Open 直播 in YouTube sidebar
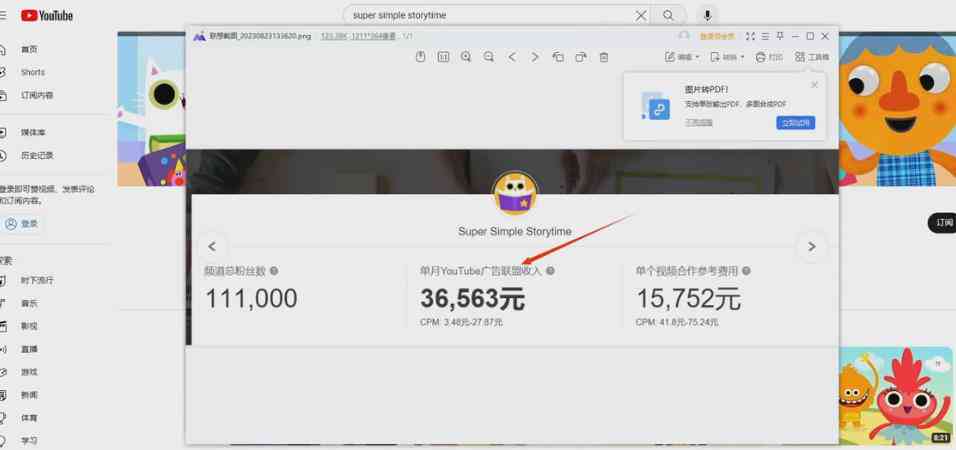Screen dimensions: 956x450 (x=27, y=349)
